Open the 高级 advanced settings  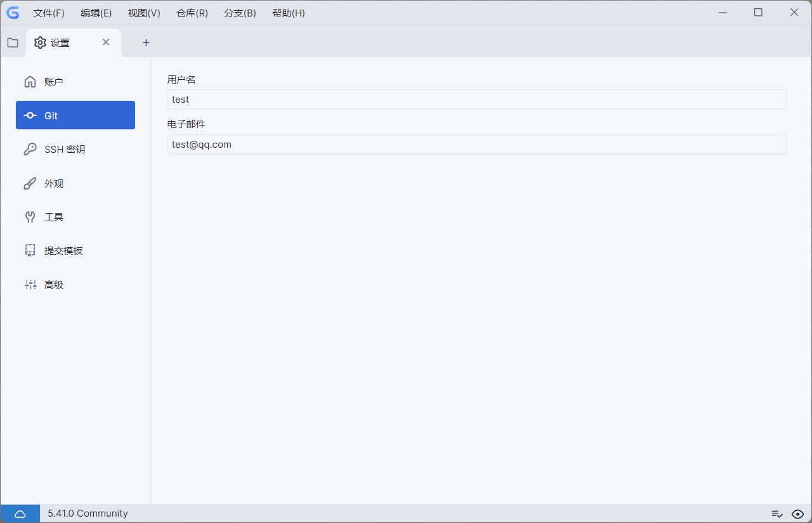[53, 284]
